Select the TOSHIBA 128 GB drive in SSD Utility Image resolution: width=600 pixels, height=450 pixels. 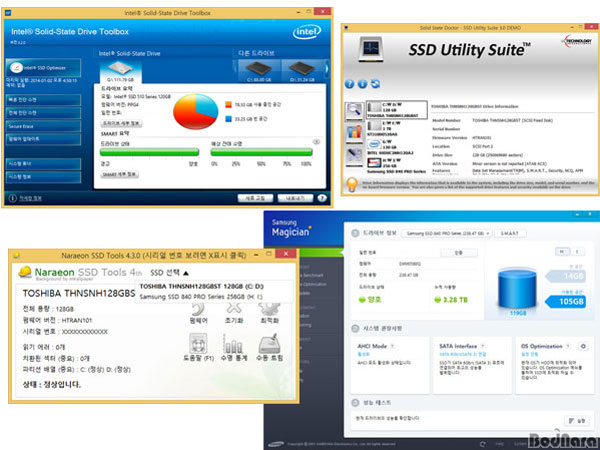pos(397,110)
